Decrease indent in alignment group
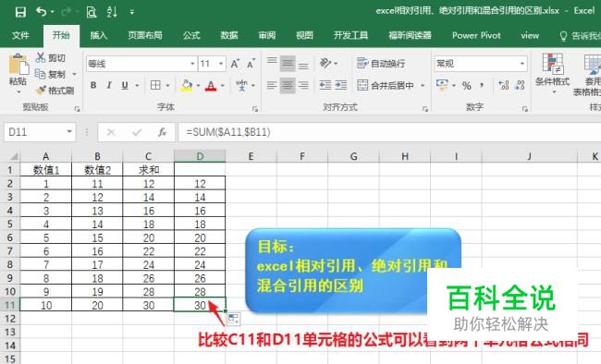The image size is (601, 364). pyautogui.click(x=325, y=85)
